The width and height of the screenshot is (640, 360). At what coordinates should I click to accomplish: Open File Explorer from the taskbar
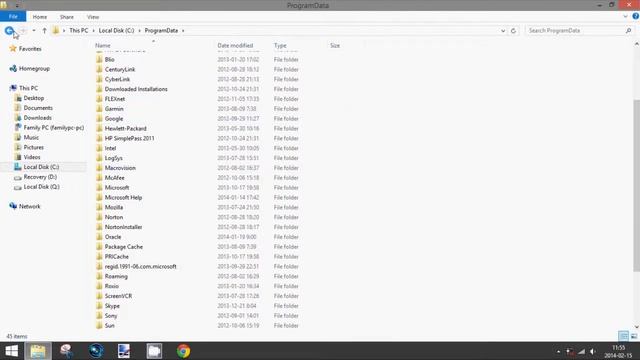38,351
